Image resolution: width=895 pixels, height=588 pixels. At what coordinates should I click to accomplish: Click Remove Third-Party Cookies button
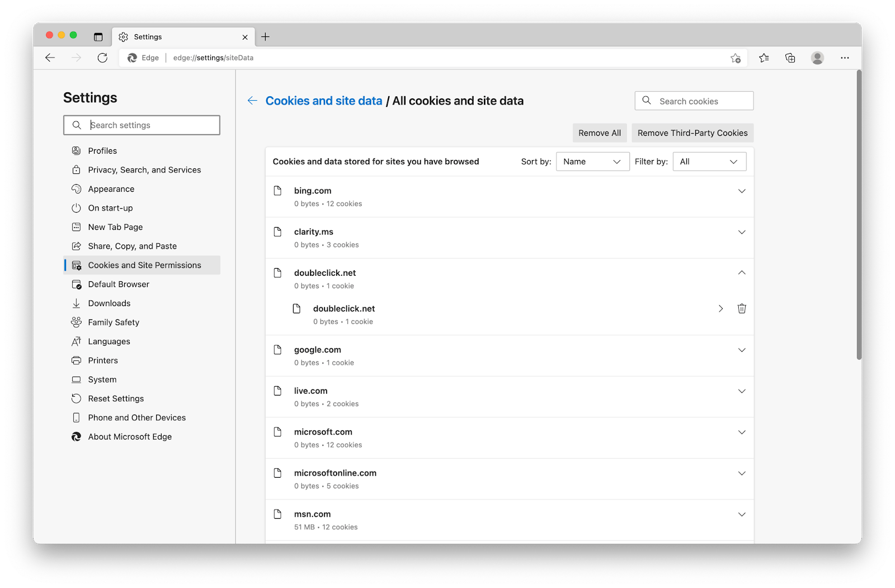[693, 133]
